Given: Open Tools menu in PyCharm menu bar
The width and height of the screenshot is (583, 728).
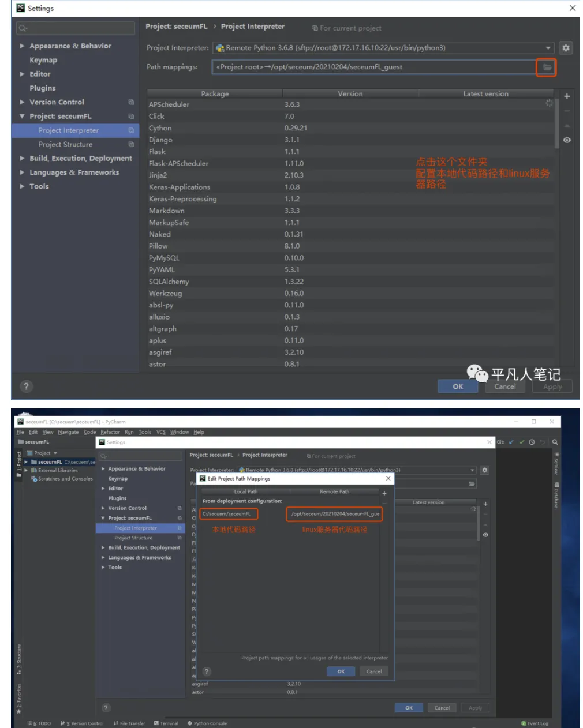Looking at the screenshot, I should point(145,432).
